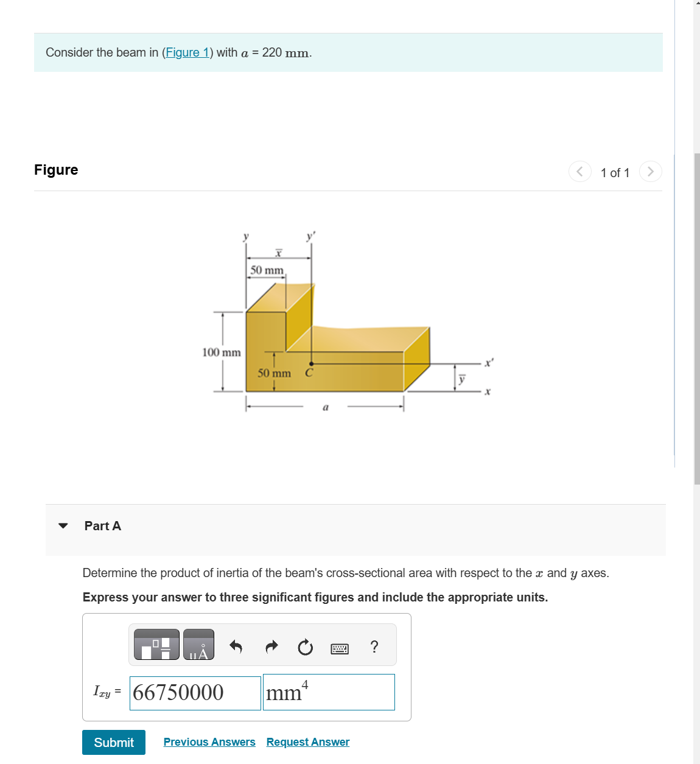The width and height of the screenshot is (700, 764).
Task: Click the help question mark icon
Action: [x=374, y=647]
